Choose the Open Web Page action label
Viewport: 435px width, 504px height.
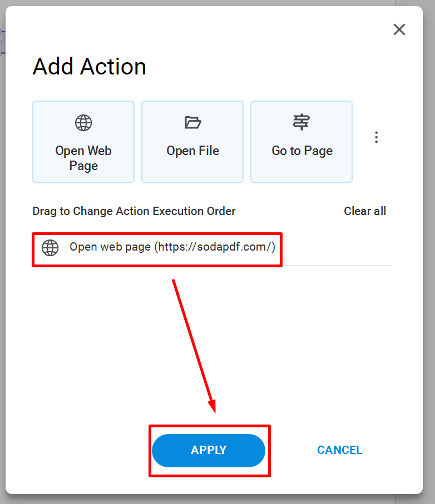coord(83,158)
